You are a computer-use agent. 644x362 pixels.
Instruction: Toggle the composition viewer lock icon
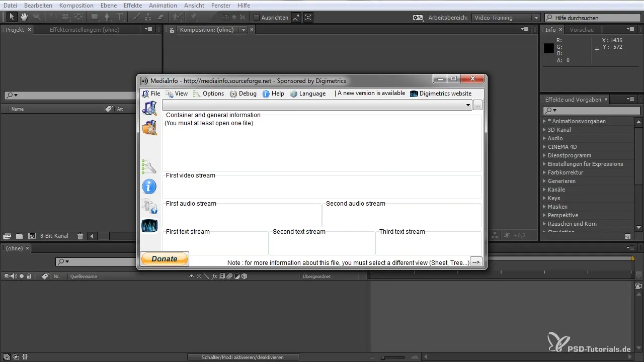pyautogui.click(x=172, y=30)
